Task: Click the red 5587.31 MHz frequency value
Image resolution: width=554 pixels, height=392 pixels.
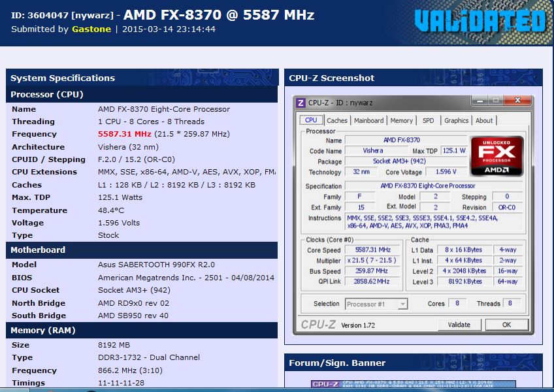Action: click(124, 135)
